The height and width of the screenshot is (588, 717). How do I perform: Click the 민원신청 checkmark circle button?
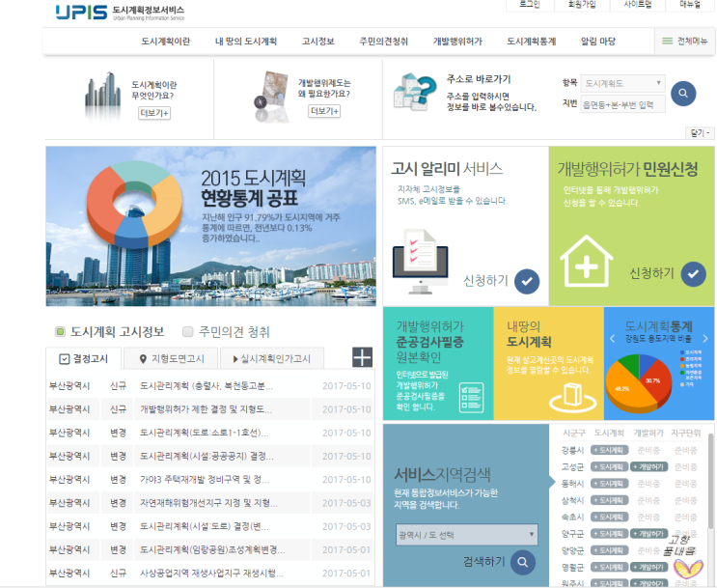pyautogui.click(x=693, y=274)
